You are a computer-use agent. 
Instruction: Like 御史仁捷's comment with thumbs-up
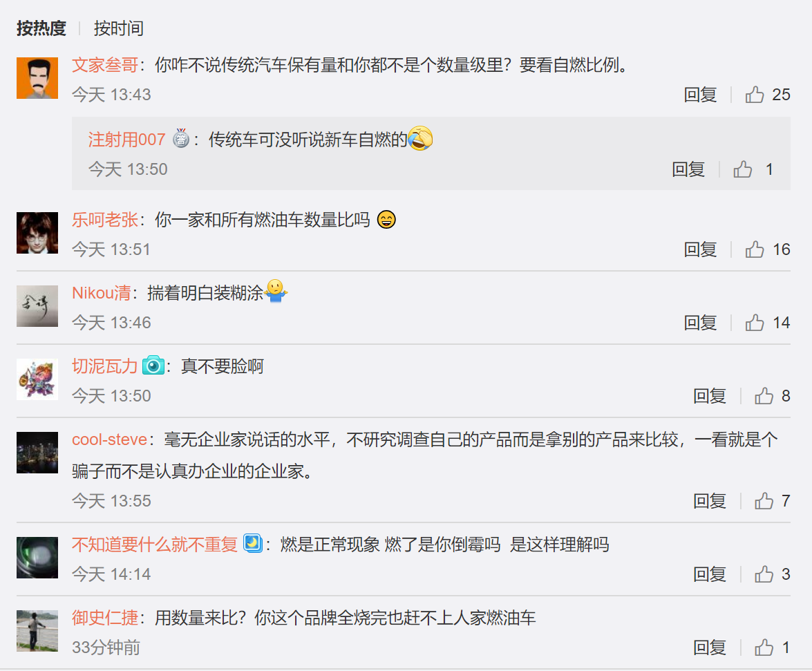[x=764, y=648]
